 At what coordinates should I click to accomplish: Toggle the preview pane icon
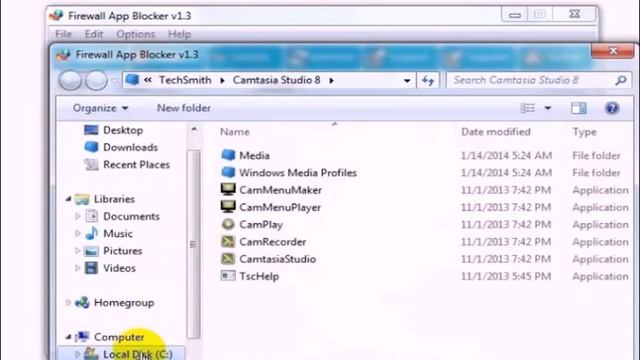pyautogui.click(x=579, y=108)
